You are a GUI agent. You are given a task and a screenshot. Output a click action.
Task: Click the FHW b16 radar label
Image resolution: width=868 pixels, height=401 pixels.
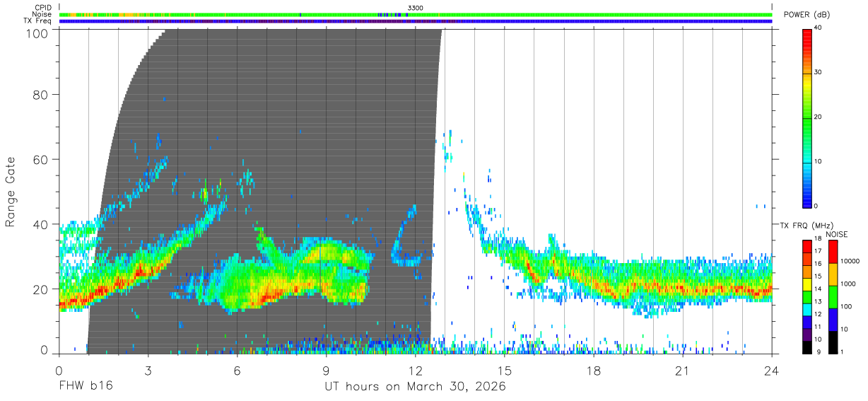tap(86, 386)
